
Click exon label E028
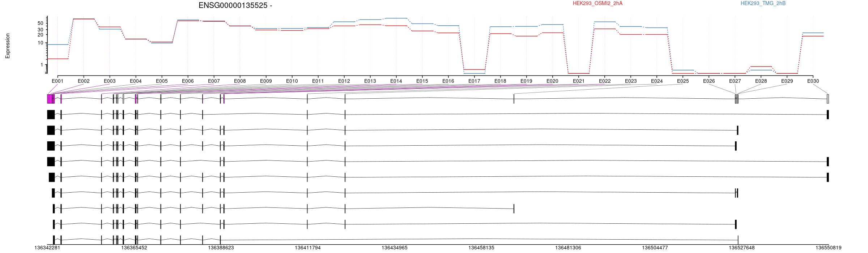(x=761, y=81)
